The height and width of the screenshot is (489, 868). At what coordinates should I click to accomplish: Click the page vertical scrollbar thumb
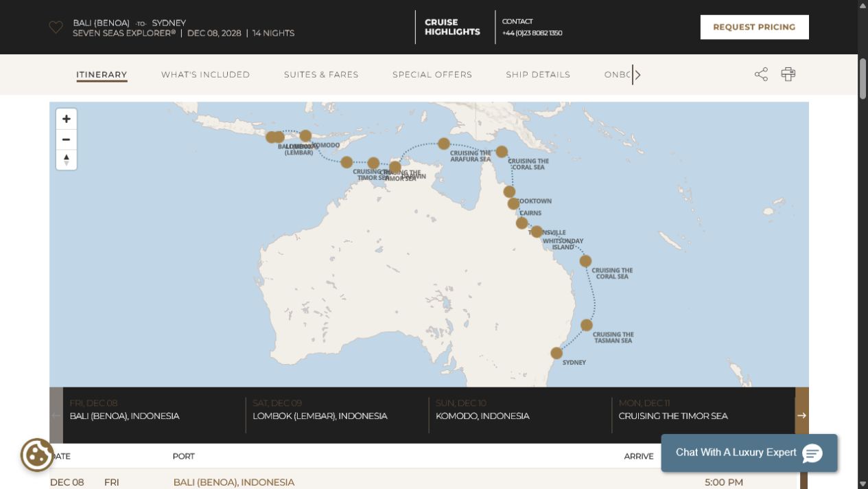(x=863, y=78)
